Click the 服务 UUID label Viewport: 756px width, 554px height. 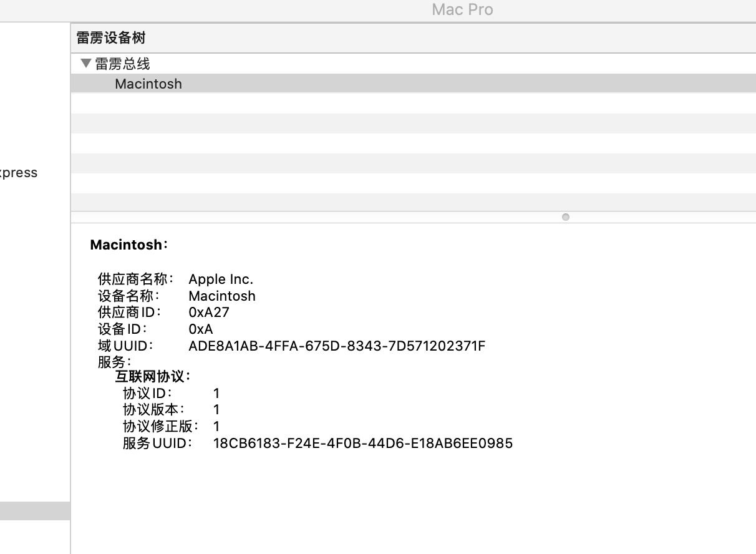click(x=158, y=443)
